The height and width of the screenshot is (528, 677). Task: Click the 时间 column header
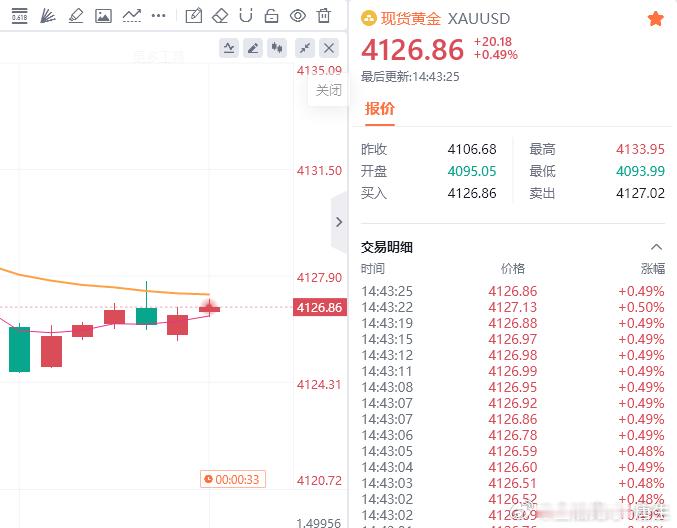click(x=373, y=269)
